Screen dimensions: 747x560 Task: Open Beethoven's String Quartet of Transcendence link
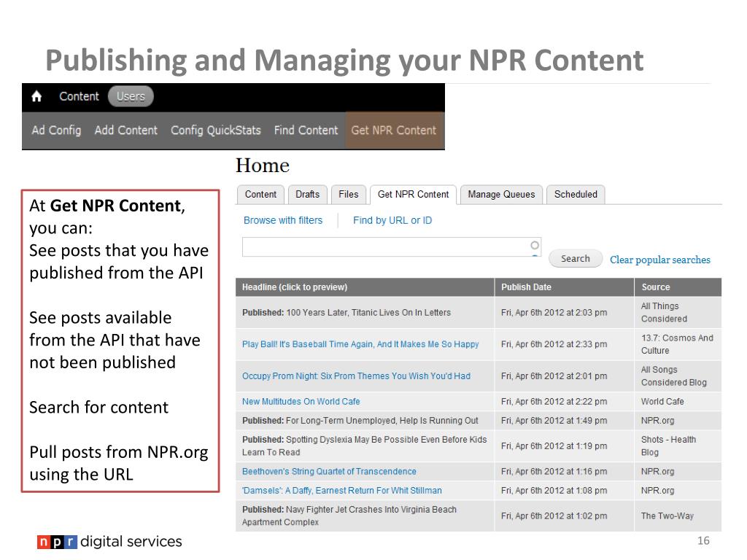[329, 472]
